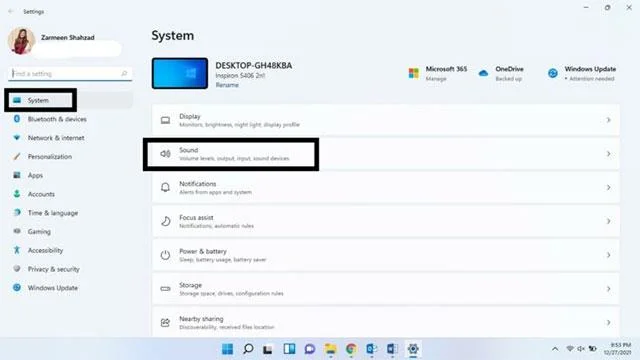Image resolution: width=640 pixels, height=360 pixels.
Task: Open OneDrive backed up status
Action: (501, 73)
